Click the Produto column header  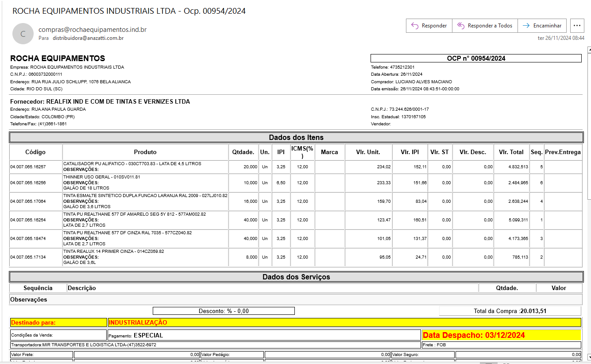(x=145, y=152)
